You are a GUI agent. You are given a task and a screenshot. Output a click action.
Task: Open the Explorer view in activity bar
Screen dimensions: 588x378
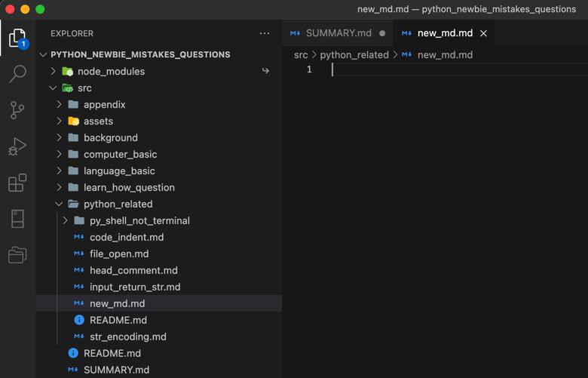[17, 38]
